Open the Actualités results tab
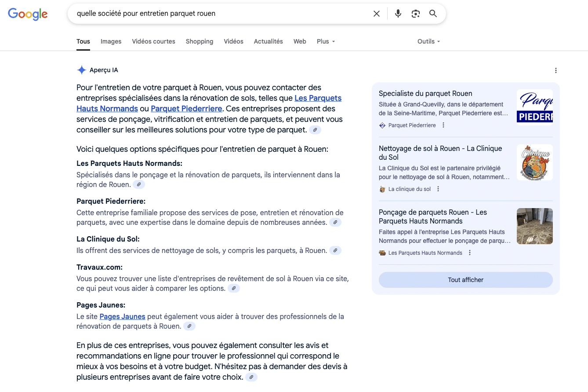 pyautogui.click(x=268, y=41)
